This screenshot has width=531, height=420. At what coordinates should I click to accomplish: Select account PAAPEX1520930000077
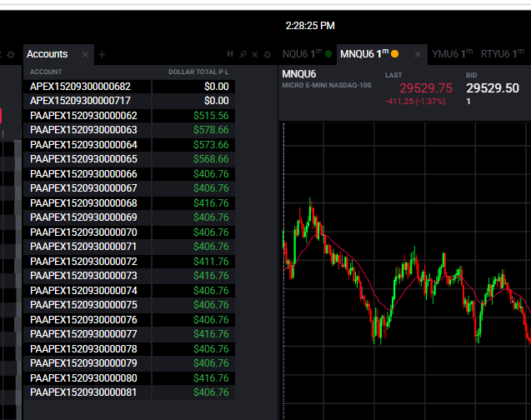tap(83, 333)
